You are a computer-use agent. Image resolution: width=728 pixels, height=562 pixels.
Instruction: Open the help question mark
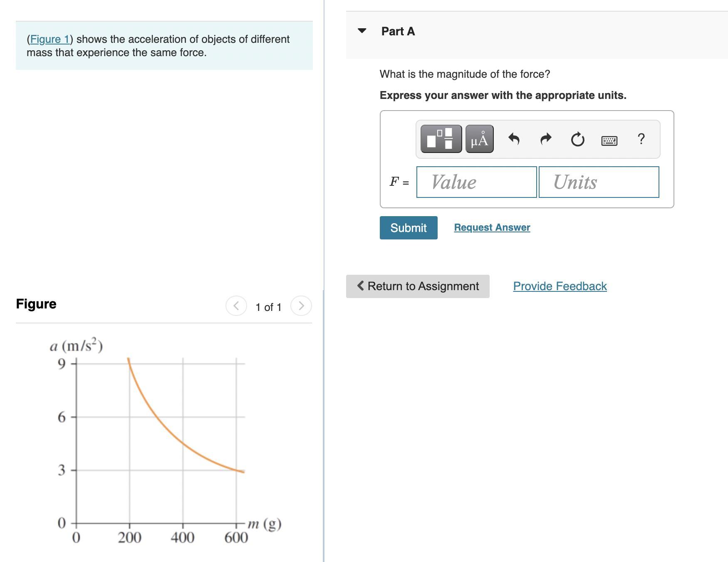[x=641, y=139]
